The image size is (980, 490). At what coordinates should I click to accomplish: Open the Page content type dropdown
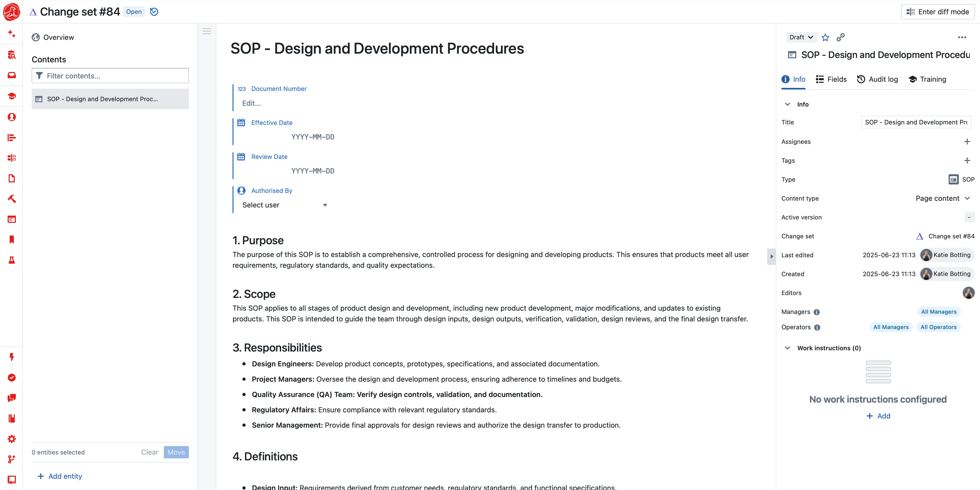942,198
